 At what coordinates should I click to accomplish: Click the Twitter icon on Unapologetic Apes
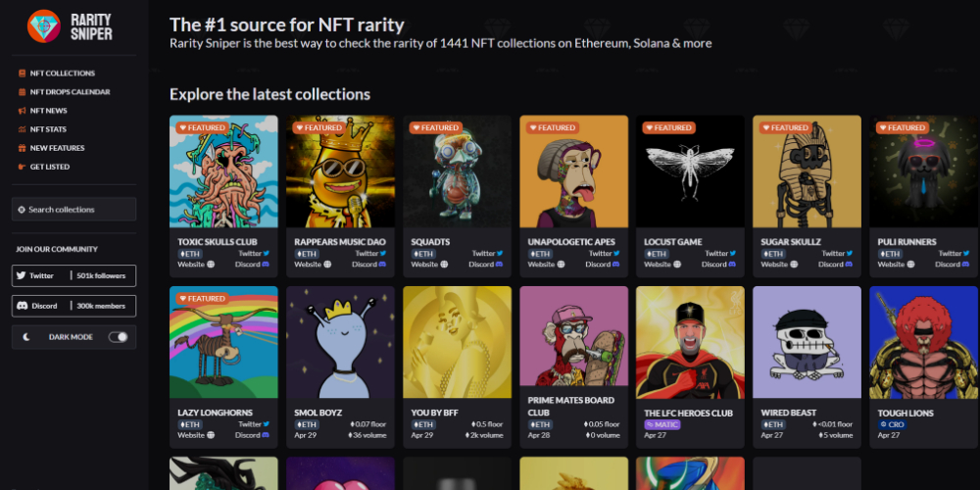coord(616,254)
